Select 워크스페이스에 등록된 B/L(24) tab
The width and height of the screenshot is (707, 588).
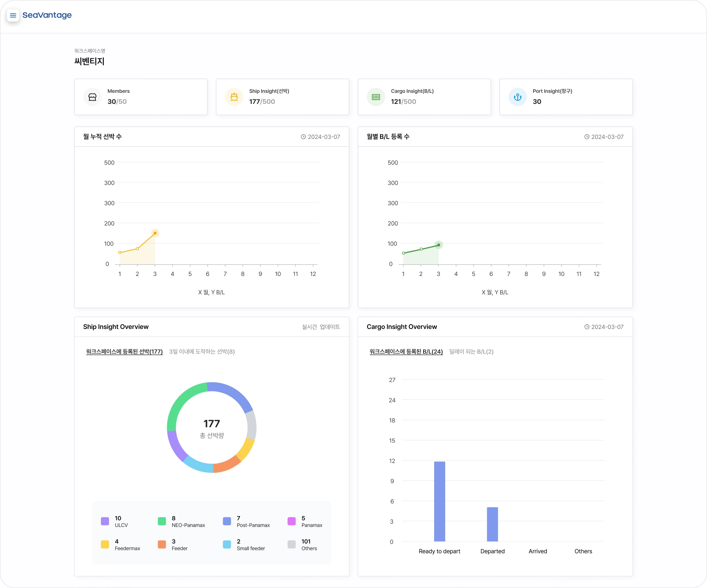point(406,351)
